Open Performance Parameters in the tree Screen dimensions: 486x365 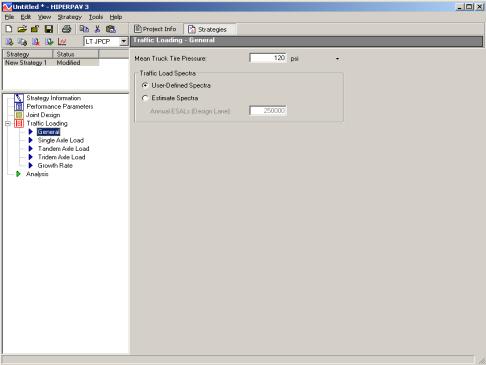coord(60,106)
